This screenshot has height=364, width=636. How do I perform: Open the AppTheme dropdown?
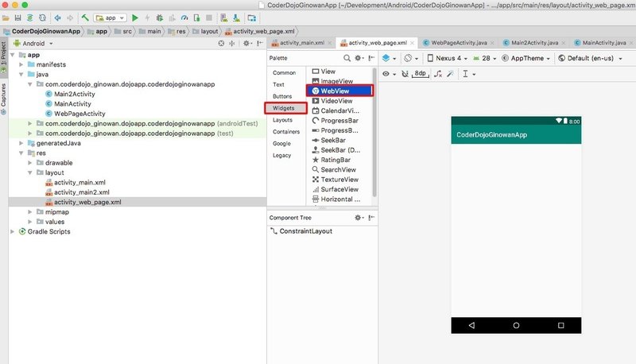point(526,58)
